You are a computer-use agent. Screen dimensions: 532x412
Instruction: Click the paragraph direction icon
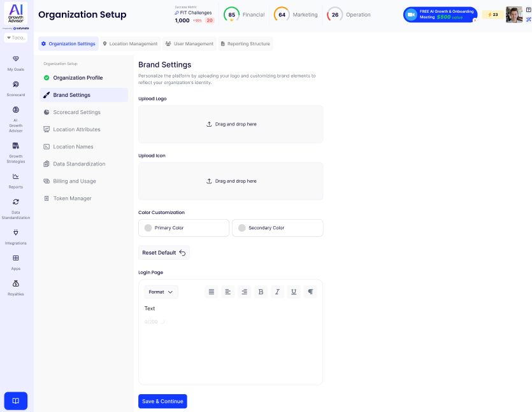click(310, 292)
